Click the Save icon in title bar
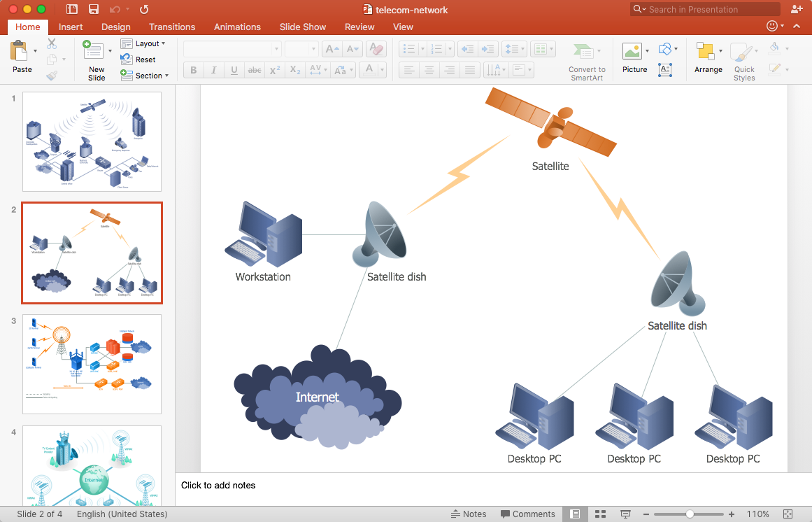812x522 pixels. click(x=93, y=10)
